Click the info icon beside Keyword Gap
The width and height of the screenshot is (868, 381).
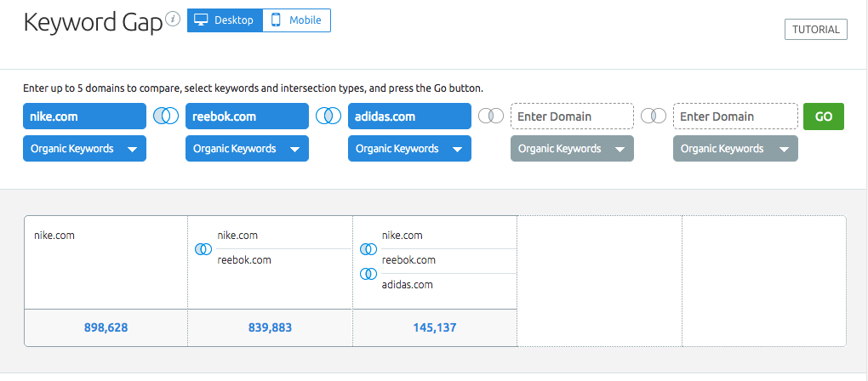(x=174, y=20)
